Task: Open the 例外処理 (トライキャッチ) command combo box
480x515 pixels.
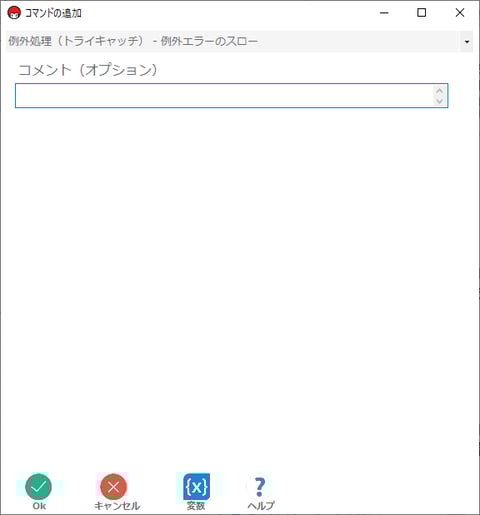Action: coord(239,42)
